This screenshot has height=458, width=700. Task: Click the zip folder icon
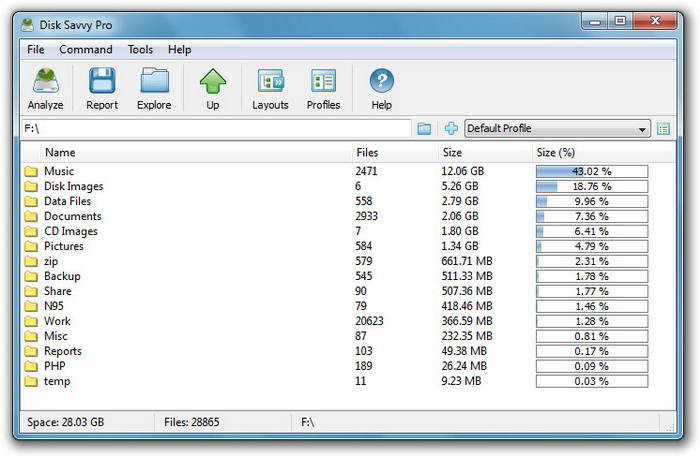click(31, 261)
